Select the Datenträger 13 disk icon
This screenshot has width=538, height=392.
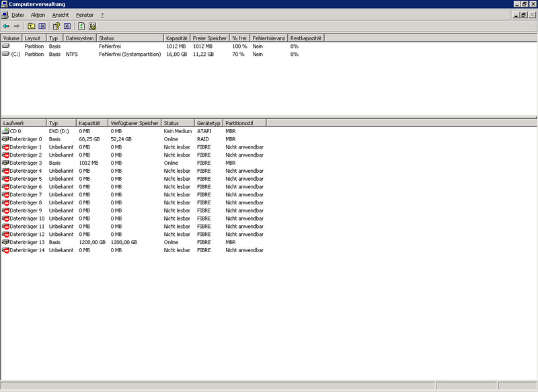(x=5, y=243)
